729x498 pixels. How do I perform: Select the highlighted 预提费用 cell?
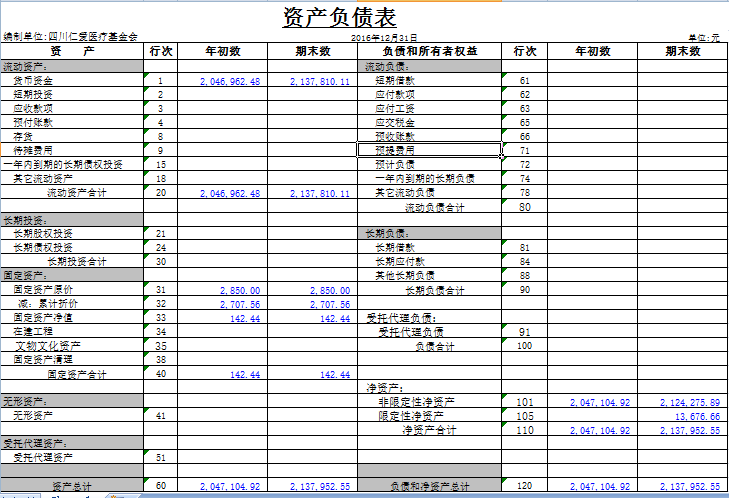point(429,150)
